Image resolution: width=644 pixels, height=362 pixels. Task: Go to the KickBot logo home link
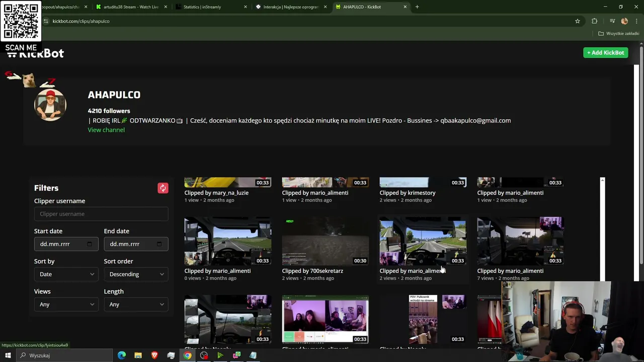[35, 53]
